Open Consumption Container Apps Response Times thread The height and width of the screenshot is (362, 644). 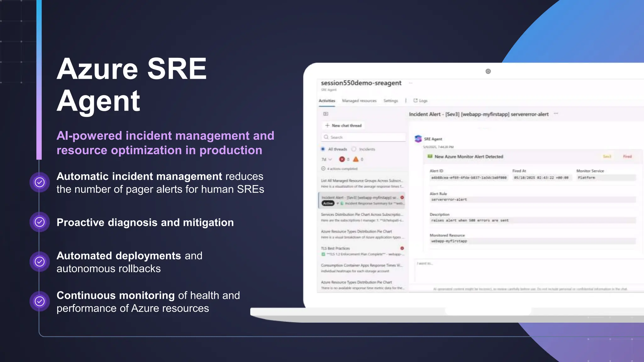(x=362, y=268)
